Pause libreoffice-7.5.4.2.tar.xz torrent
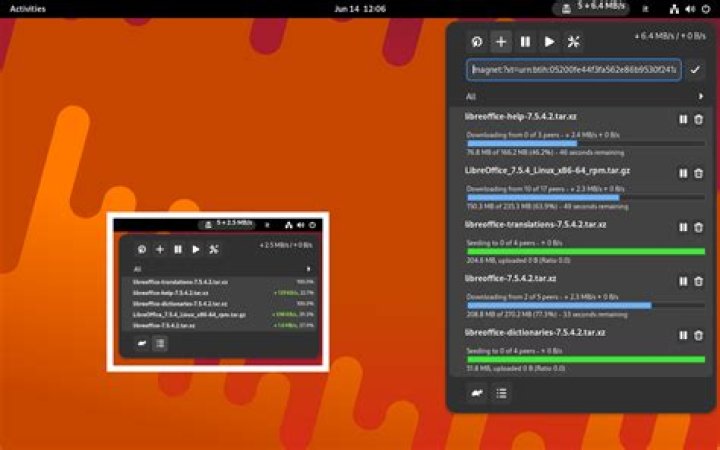 coord(683,281)
